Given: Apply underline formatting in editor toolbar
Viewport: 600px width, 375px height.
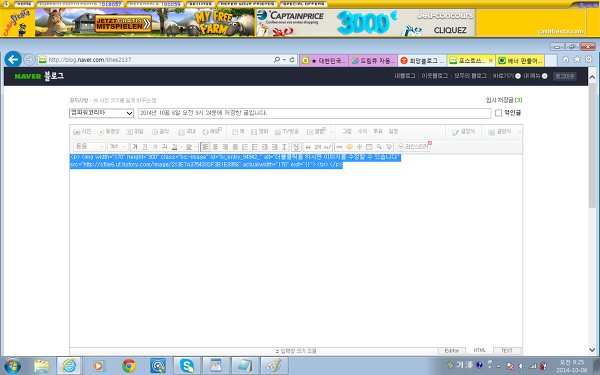Looking at the screenshot, I should coord(145,147).
